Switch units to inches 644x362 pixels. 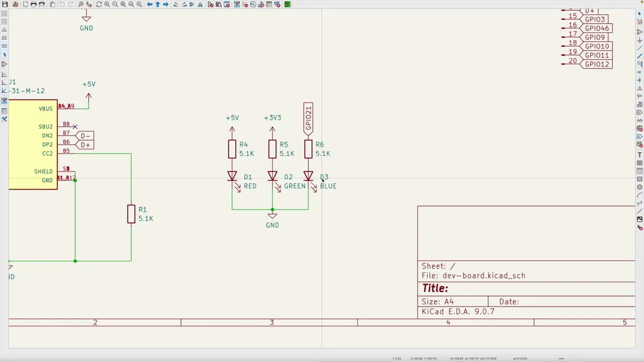(x=5, y=29)
